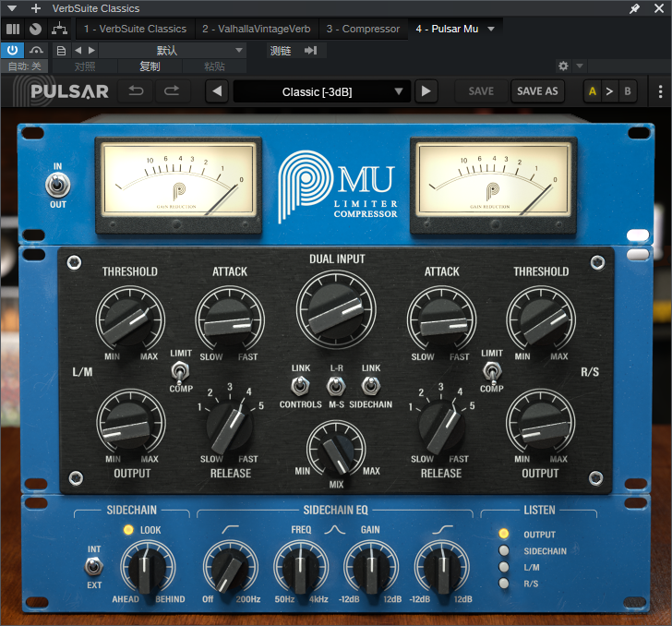Open the three-dot options menu
The height and width of the screenshot is (626, 672).
click(x=660, y=91)
